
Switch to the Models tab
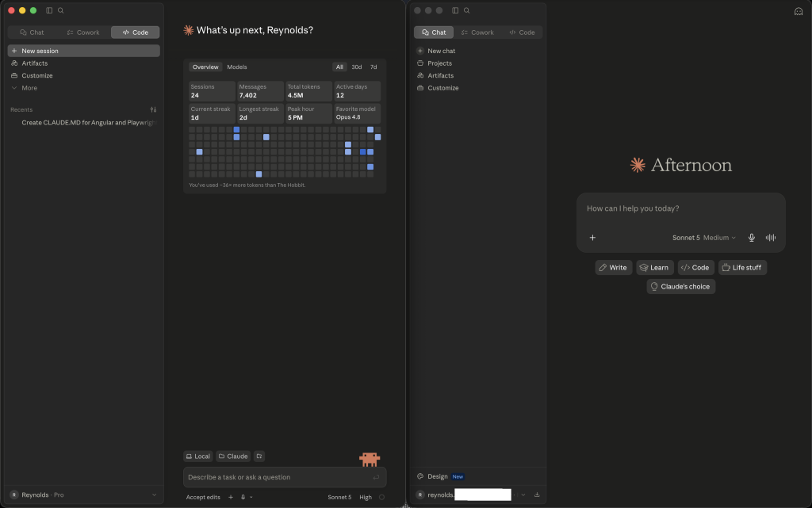pyautogui.click(x=236, y=67)
